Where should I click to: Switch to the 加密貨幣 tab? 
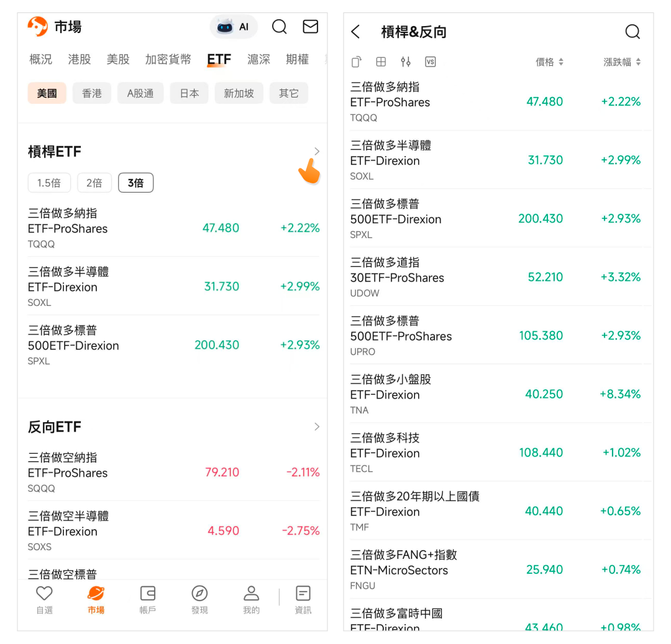168,59
